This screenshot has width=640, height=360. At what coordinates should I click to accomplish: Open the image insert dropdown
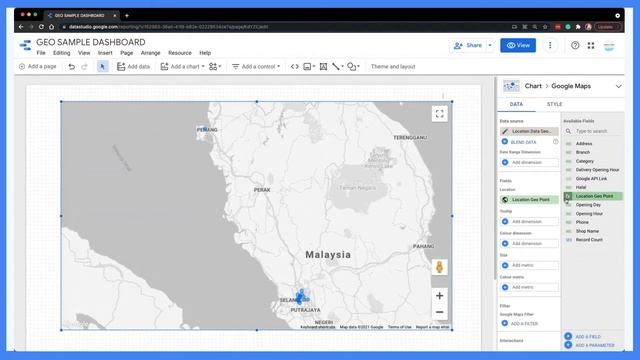coord(309,67)
